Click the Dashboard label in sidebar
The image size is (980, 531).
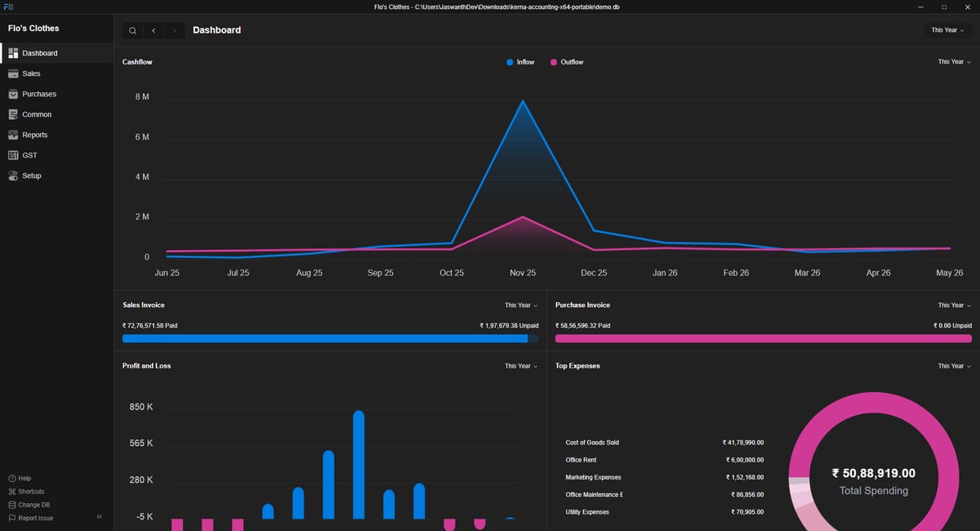pyautogui.click(x=40, y=53)
